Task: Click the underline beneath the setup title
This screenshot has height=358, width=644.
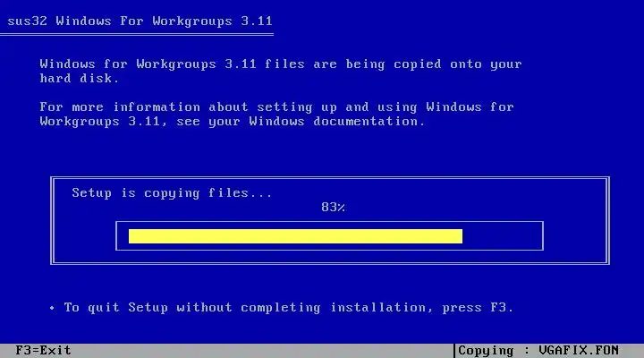Action: (x=137, y=35)
